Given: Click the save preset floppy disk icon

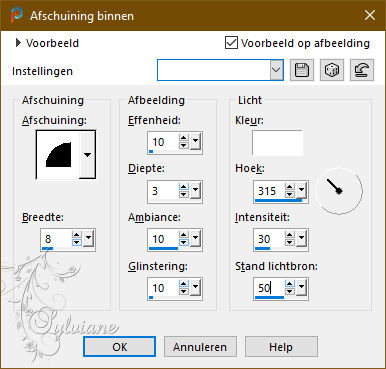Looking at the screenshot, I should coord(302,70).
